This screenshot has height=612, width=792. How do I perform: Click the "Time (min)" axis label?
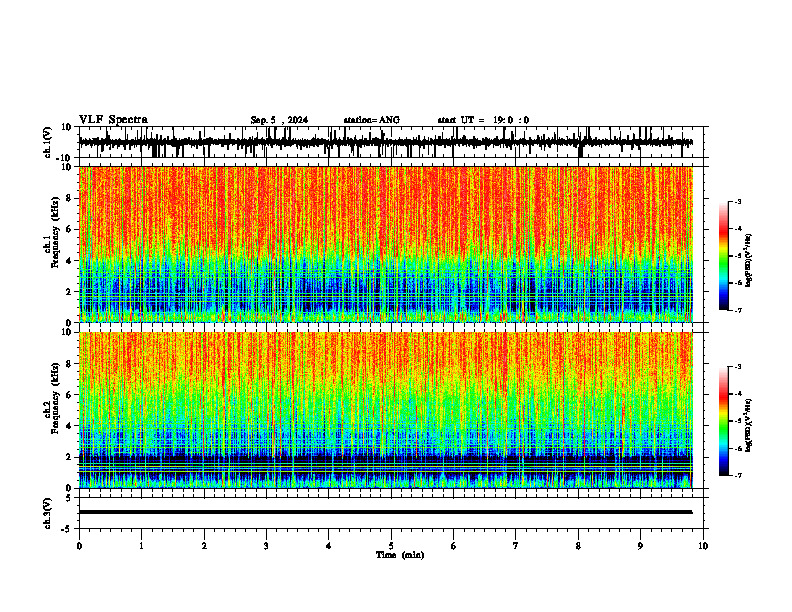[x=400, y=555]
